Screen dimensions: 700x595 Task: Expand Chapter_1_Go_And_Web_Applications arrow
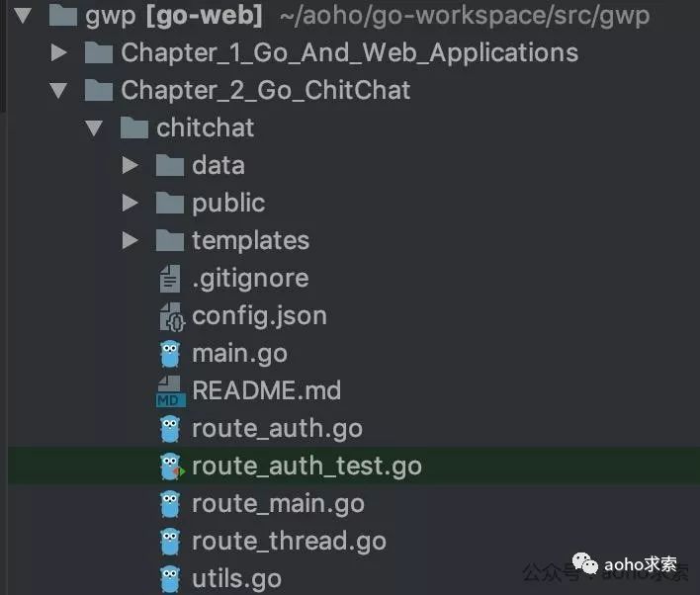pos(59,53)
